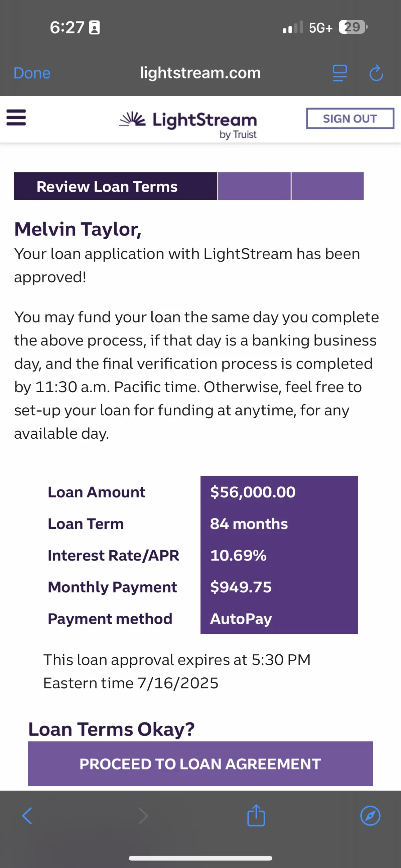Select the third purple progress step

(327, 186)
